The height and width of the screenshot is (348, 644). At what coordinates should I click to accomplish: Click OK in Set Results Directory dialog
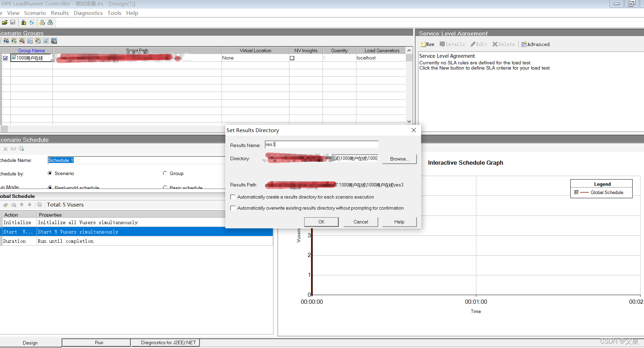tap(321, 222)
